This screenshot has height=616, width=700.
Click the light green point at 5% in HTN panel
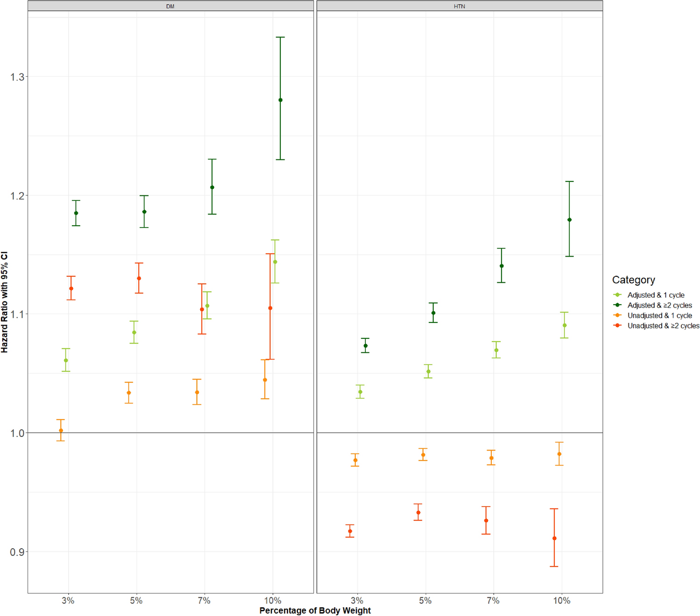429,372
